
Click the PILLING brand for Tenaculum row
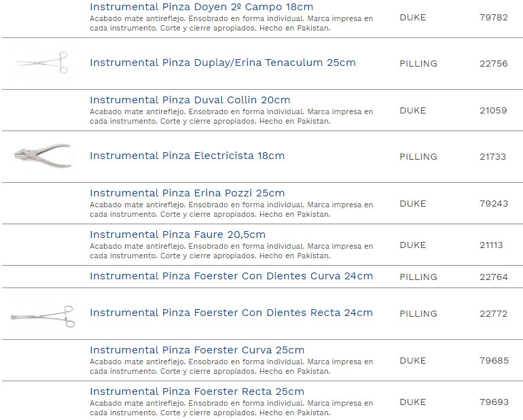pyautogui.click(x=418, y=64)
